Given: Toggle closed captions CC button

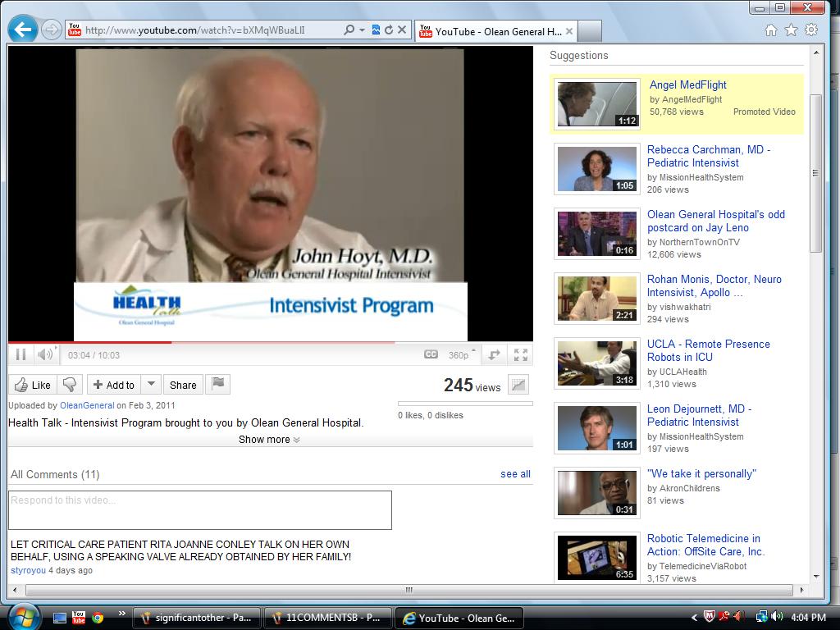Looking at the screenshot, I should tap(431, 354).
